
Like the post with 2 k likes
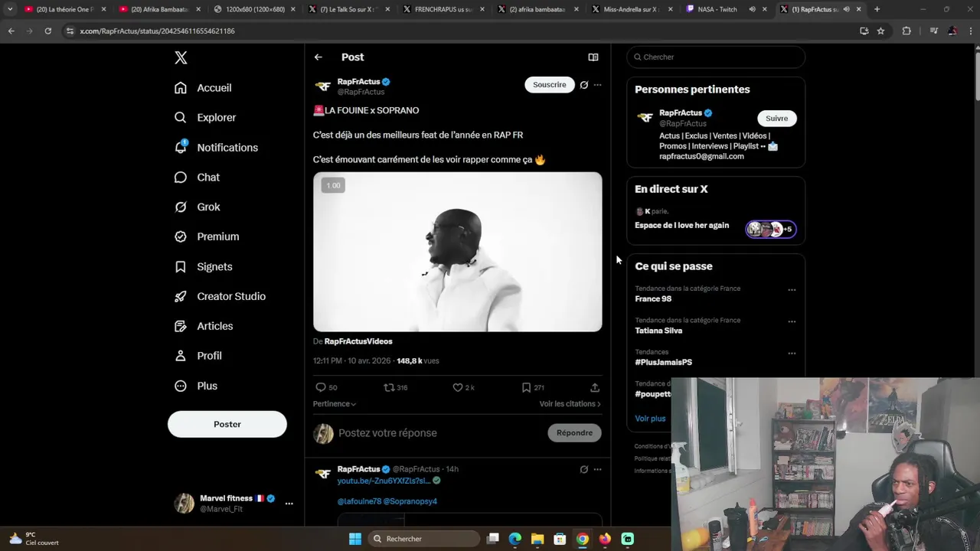463,388
